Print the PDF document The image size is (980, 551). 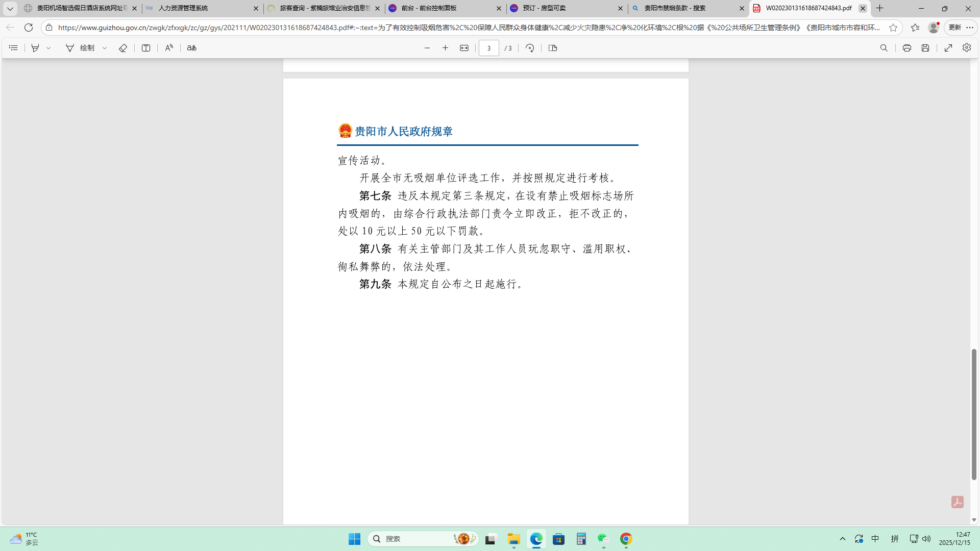click(x=906, y=48)
